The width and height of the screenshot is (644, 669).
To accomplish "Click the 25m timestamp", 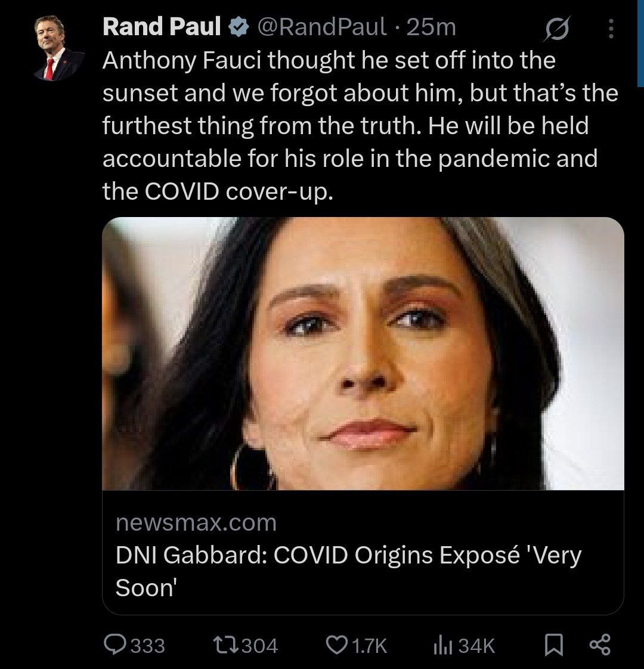I will coord(431,27).
